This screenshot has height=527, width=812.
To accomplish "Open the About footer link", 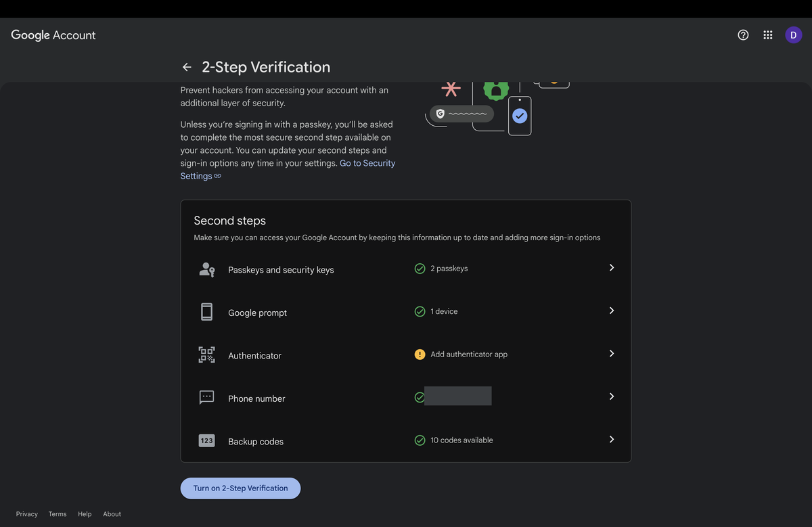I will click(x=112, y=514).
